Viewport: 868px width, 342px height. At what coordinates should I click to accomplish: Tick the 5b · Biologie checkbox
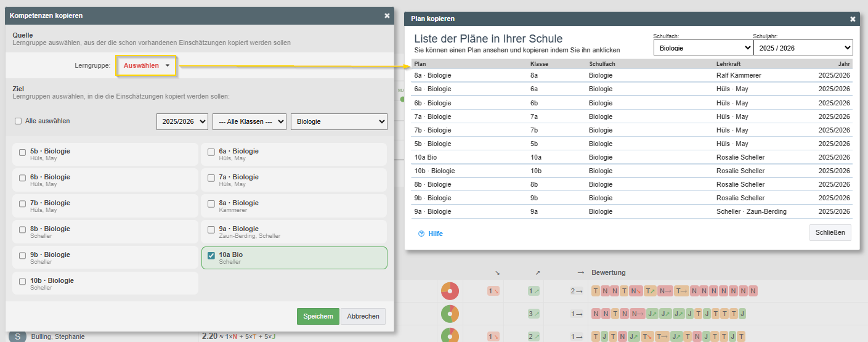23,152
